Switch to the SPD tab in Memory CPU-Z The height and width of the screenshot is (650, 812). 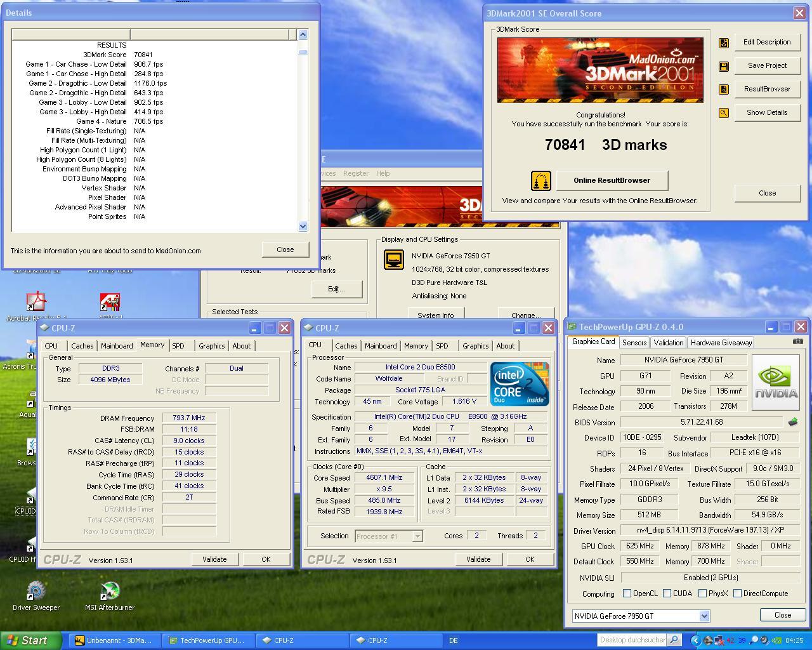(178, 346)
